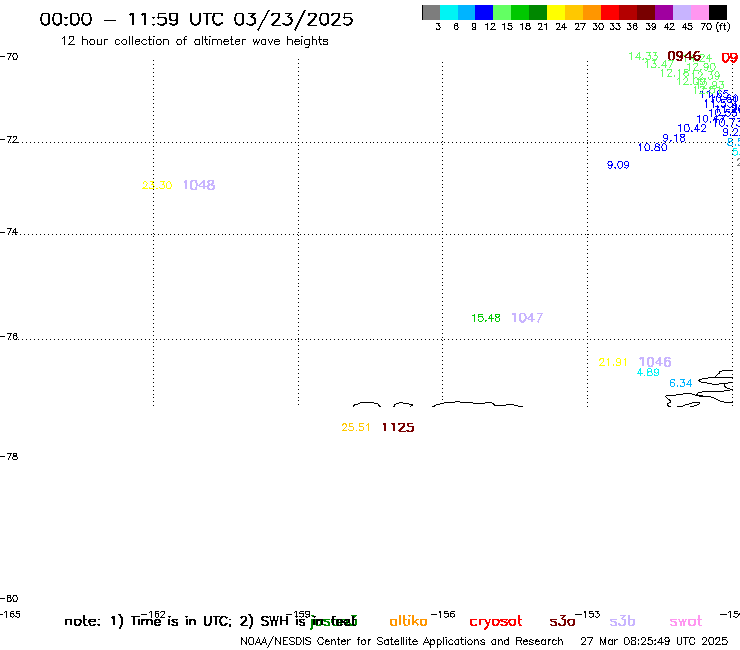Click the cryosat satellite legend label

click(x=496, y=622)
